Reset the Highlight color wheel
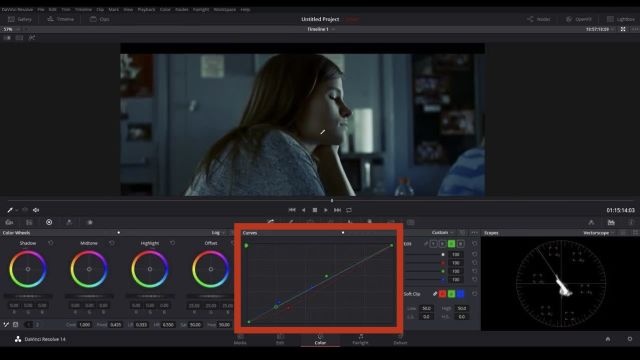 173,243
